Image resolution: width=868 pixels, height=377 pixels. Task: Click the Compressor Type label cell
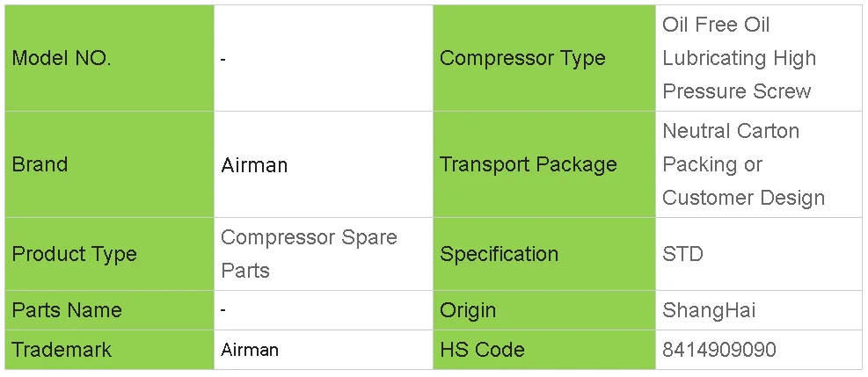point(522,59)
